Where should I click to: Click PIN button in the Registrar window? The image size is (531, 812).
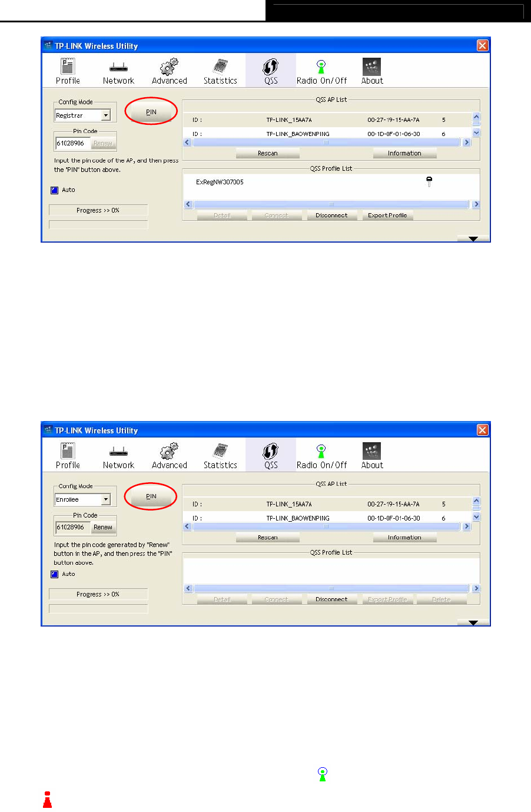151,112
